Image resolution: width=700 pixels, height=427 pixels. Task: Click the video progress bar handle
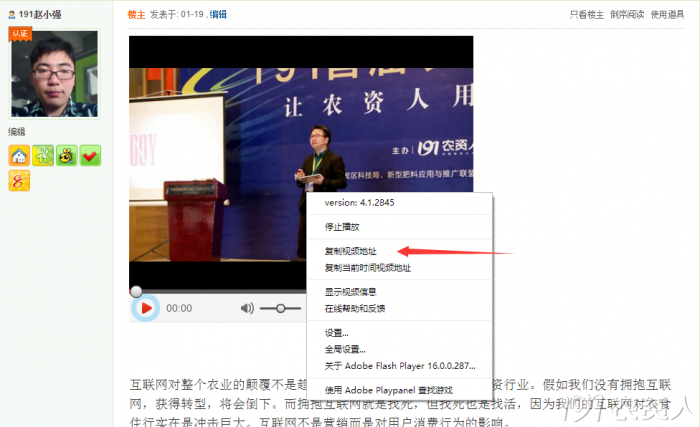pos(136,291)
